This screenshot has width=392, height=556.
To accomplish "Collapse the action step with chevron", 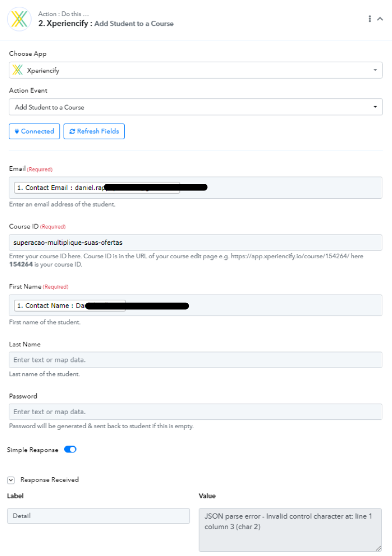I will [380, 19].
